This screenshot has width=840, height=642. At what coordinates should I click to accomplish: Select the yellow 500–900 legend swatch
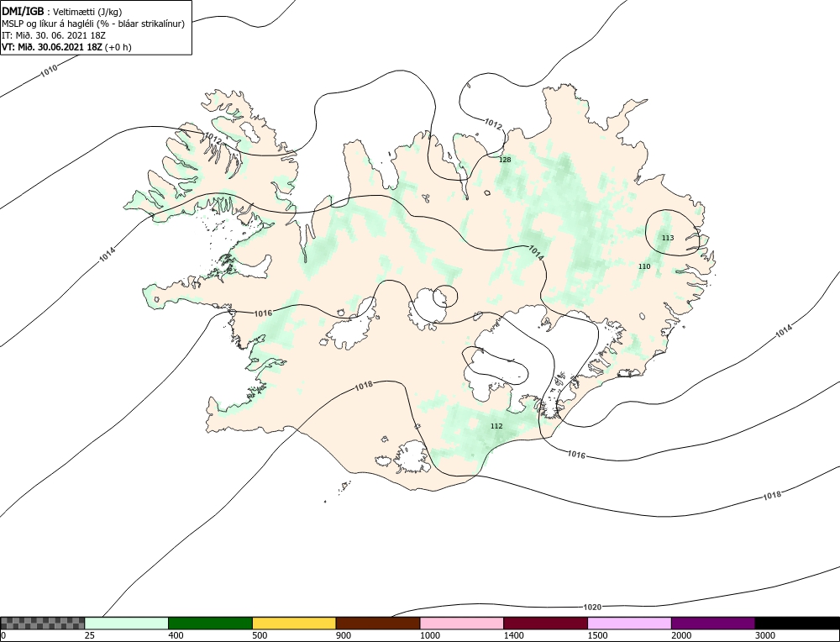point(294,623)
